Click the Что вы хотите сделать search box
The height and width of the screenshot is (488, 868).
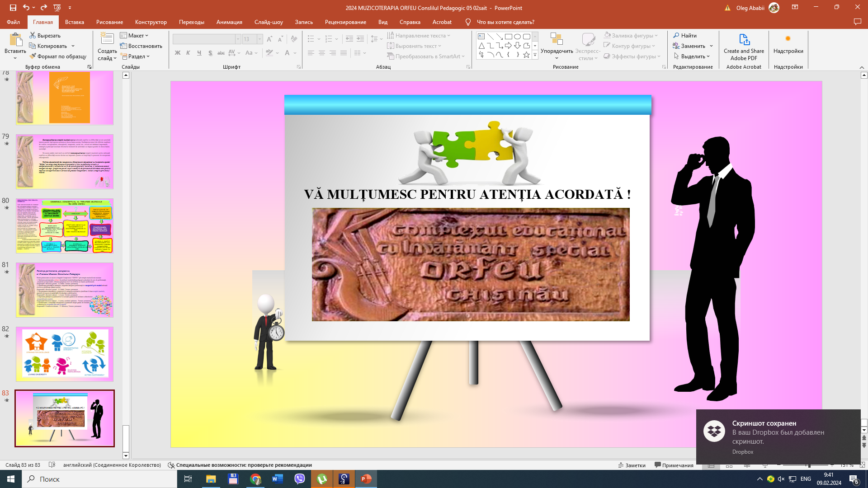pyautogui.click(x=505, y=22)
